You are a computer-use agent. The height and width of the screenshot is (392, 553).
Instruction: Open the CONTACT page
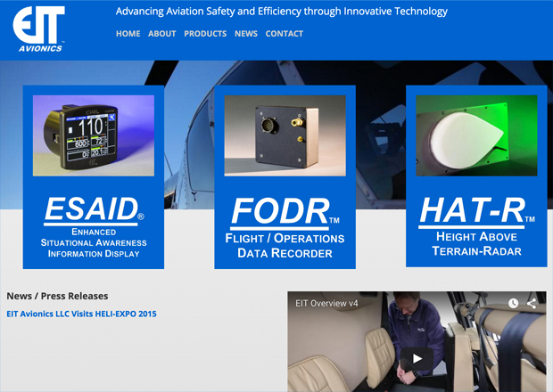tap(285, 34)
